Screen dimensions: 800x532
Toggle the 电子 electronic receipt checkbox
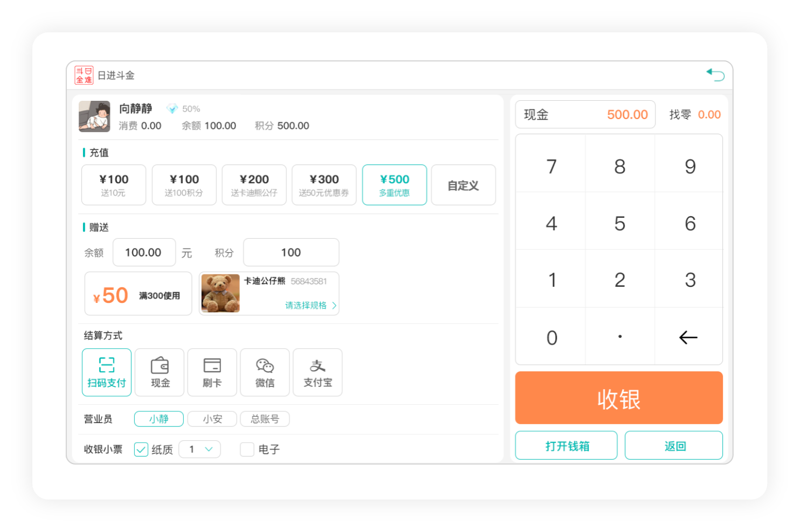(x=247, y=450)
